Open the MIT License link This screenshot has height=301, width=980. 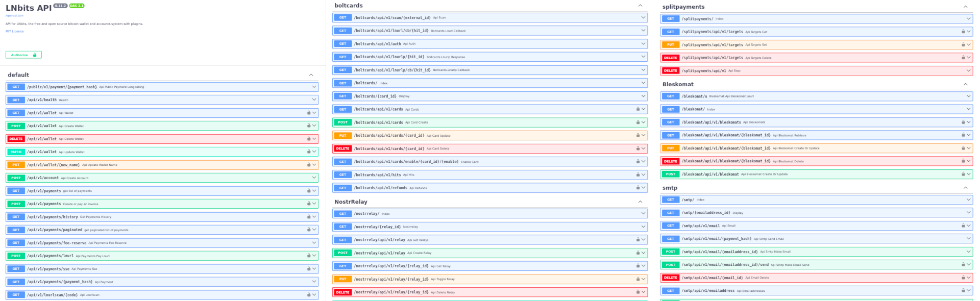pos(14,31)
